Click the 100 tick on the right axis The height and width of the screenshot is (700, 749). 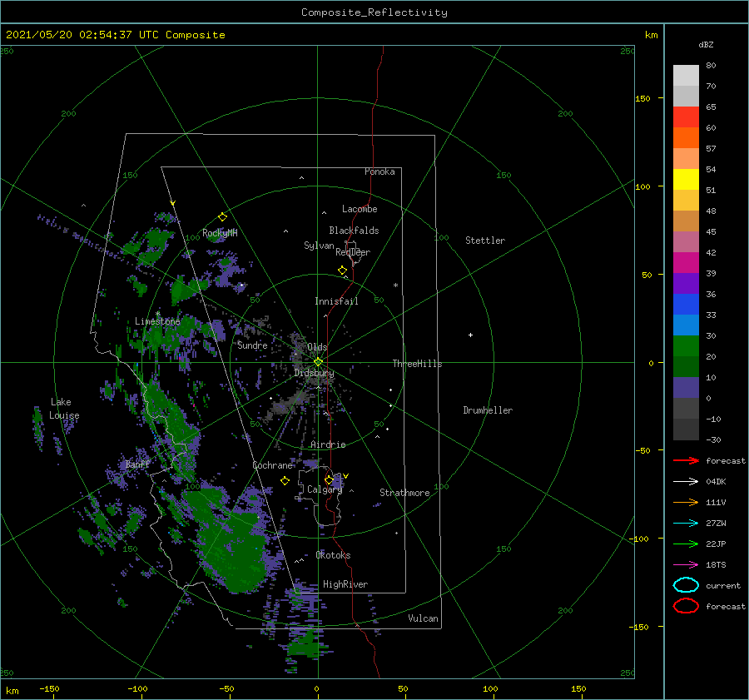pos(642,186)
